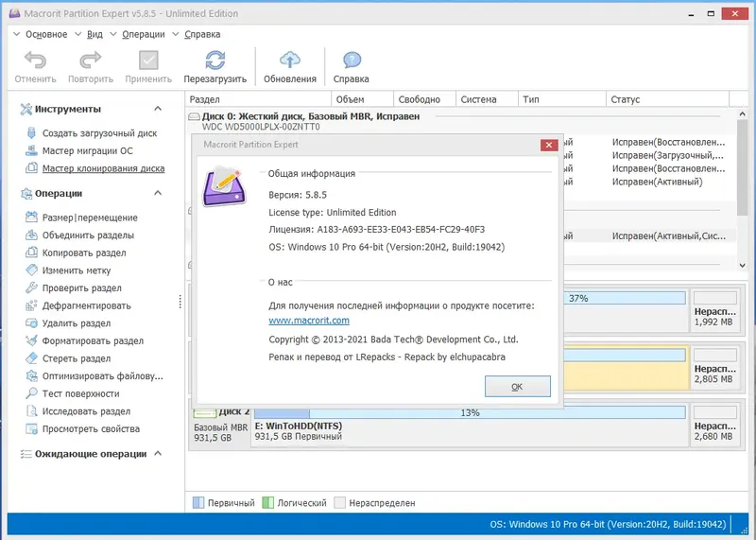Image resolution: width=756 pixels, height=540 pixels.
Task: Open Мастер клонирования диска link
Action: pyautogui.click(x=103, y=168)
